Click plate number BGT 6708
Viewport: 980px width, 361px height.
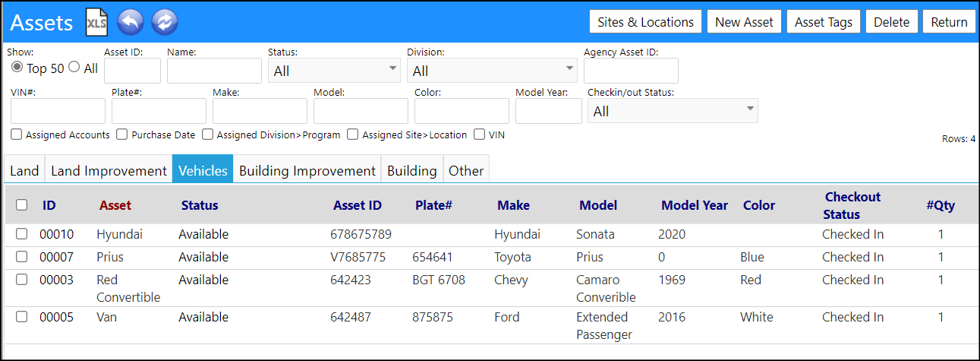(439, 280)
